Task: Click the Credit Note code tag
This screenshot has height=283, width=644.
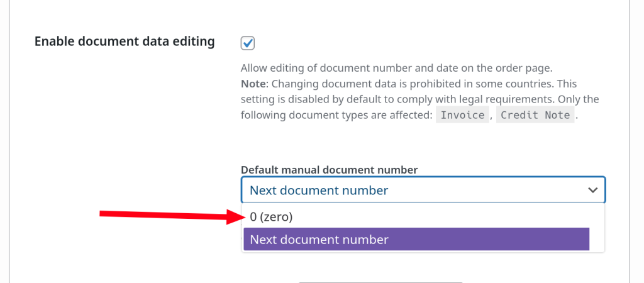Action: [535, 115]
